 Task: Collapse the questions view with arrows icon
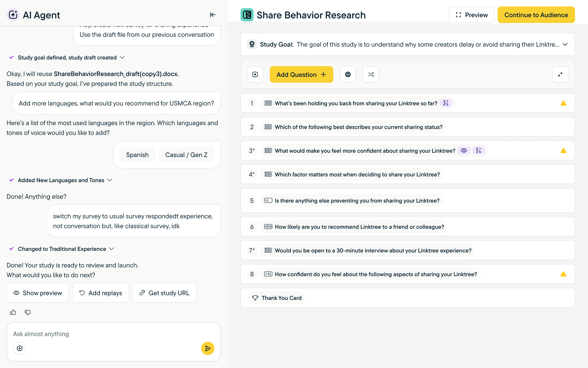560,74
